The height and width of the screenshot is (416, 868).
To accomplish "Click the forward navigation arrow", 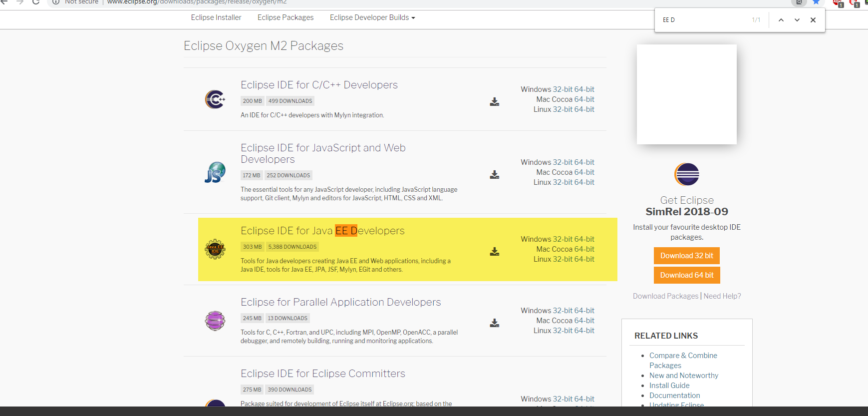I will 20,2.
